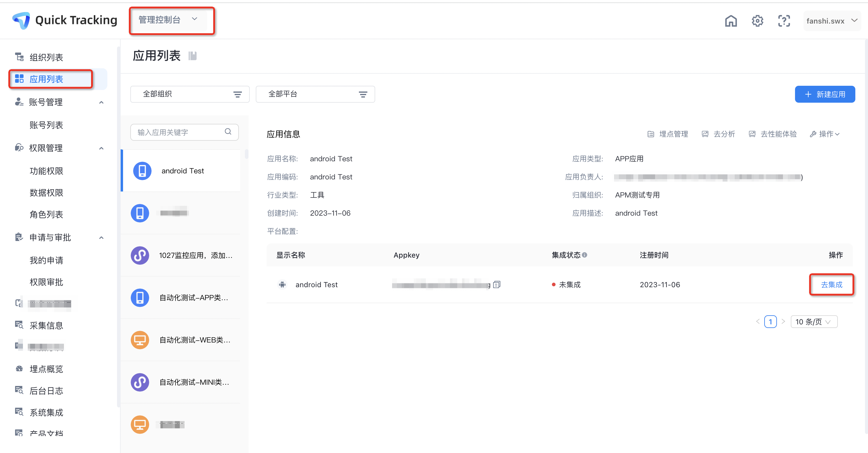868x453 pixels.
Task: Click the home icon in header
Action: click(x=730, y=21)
